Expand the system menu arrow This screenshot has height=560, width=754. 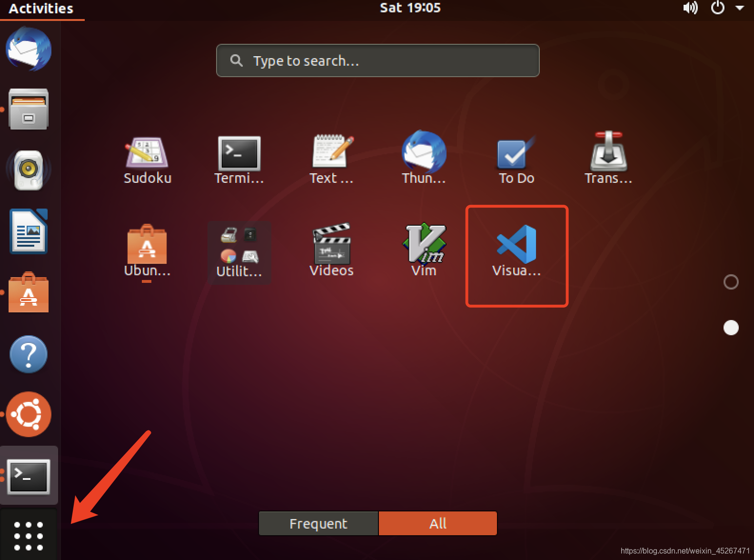(740, 8)
